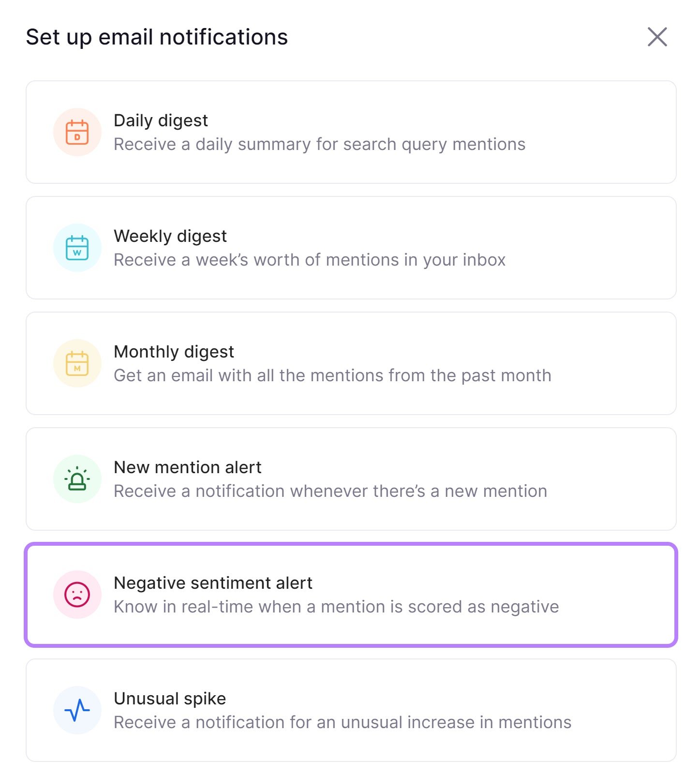
Task: Select the Unusual spike notification option
Action: 351,710
